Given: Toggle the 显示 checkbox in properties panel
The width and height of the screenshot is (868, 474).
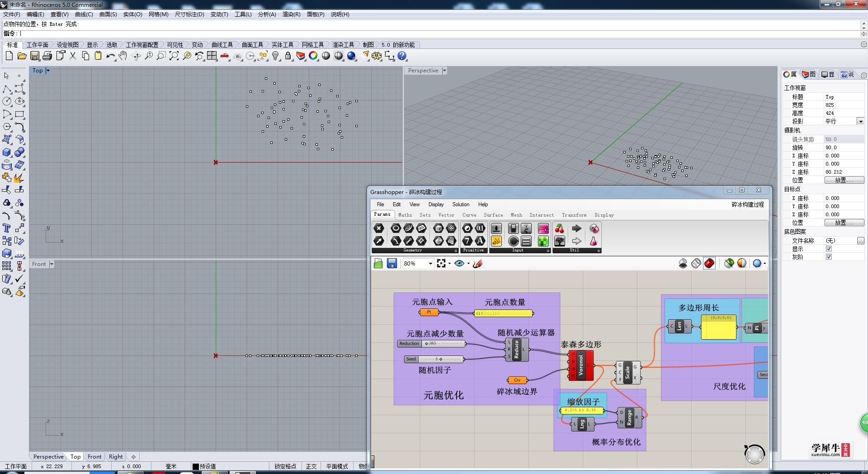Looking at the screenshot, I should (x=829, y=249).
